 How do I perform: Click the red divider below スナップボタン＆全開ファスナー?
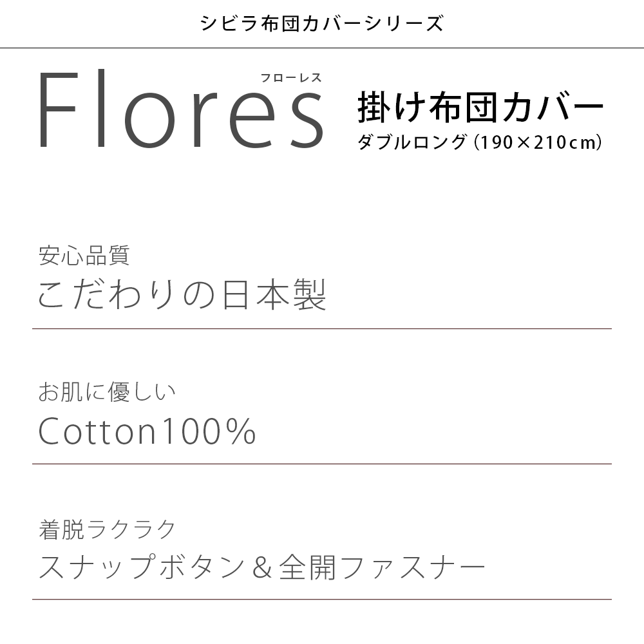click(322, 600)
